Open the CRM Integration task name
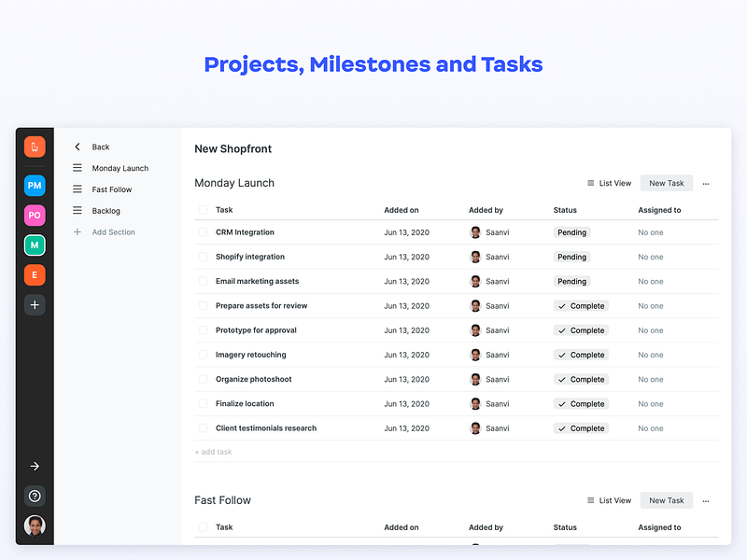The width and height of the screenshot is (747, 560). tap(245, 232)
